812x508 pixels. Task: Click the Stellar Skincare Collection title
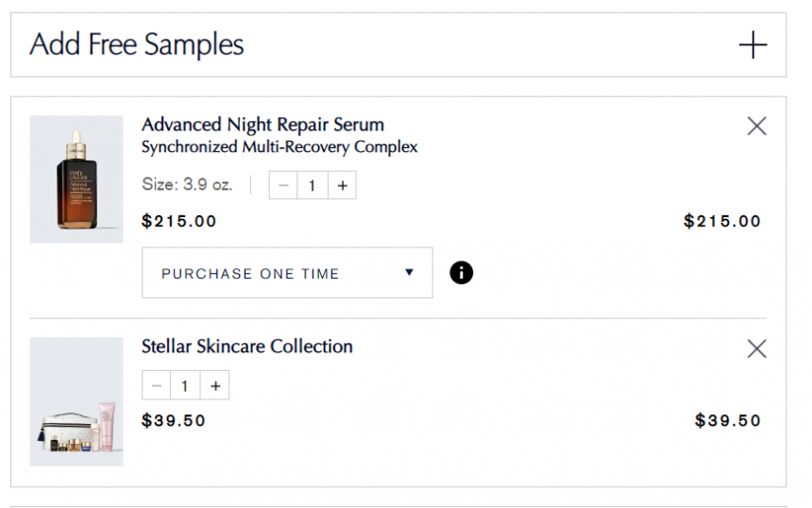point(246,347)
